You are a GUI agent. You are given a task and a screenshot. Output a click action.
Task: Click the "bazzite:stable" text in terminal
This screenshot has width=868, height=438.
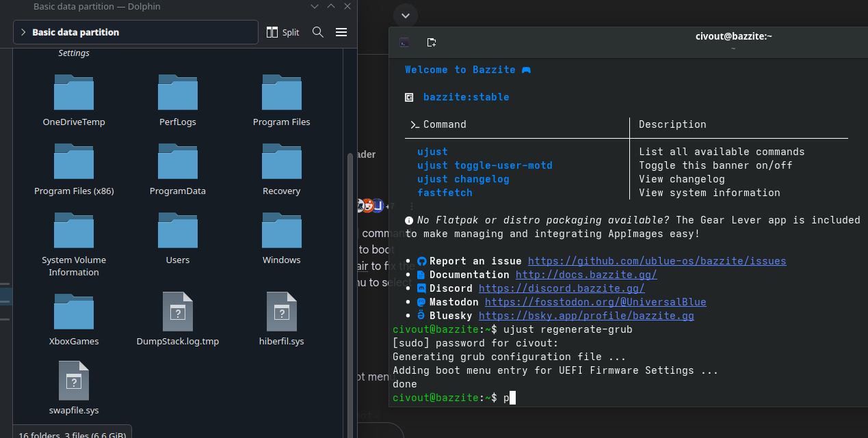point(466,97)
